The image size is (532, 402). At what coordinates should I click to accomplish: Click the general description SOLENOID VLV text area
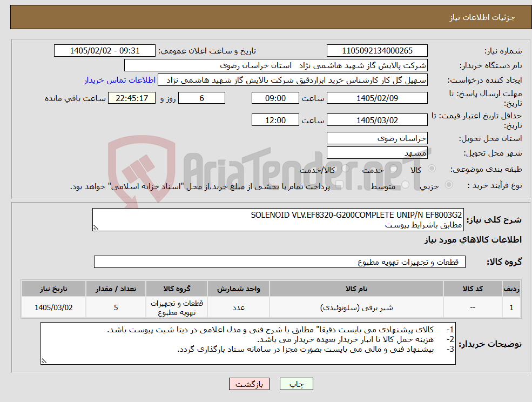coord(278,220)
